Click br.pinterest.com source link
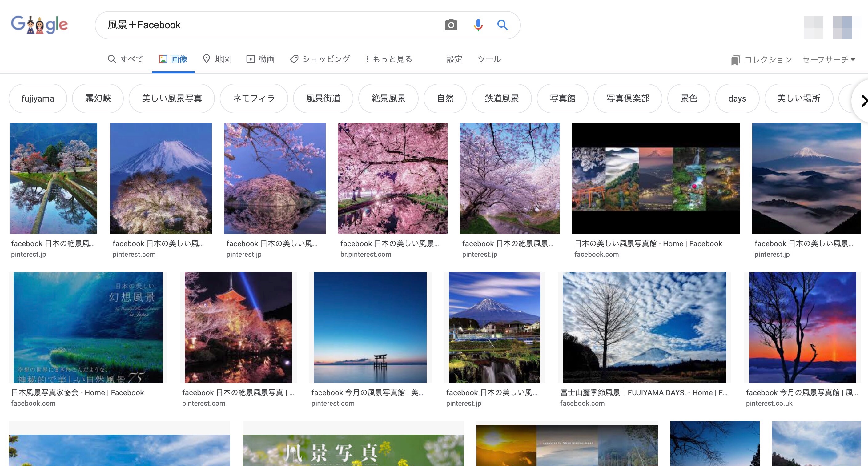Viewport: 868px width, 466px height. [x=366, y=255]
